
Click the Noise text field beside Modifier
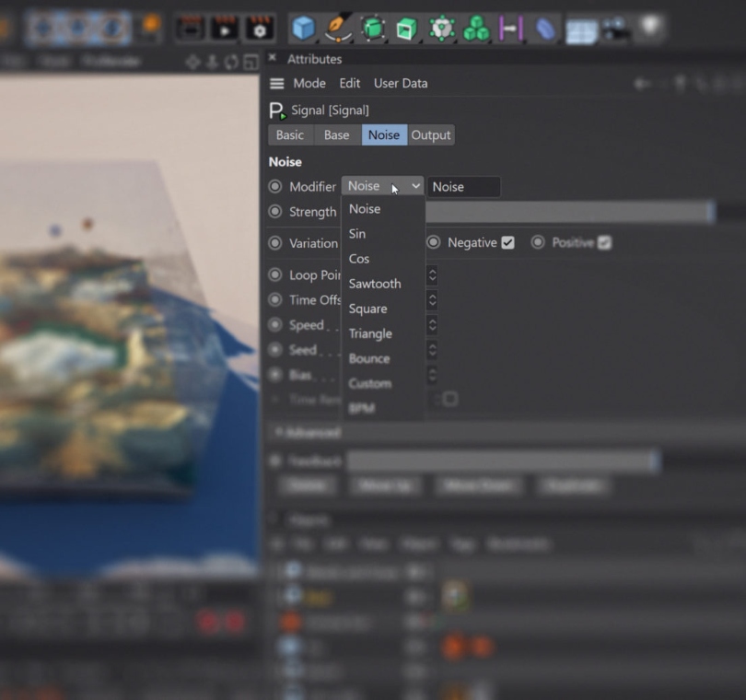click(x=463, y=187)
